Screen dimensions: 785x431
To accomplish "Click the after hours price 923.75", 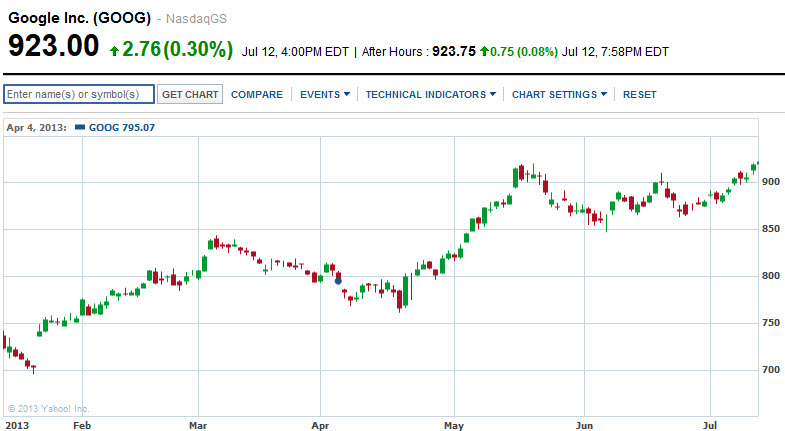I will tap(454, 52).
